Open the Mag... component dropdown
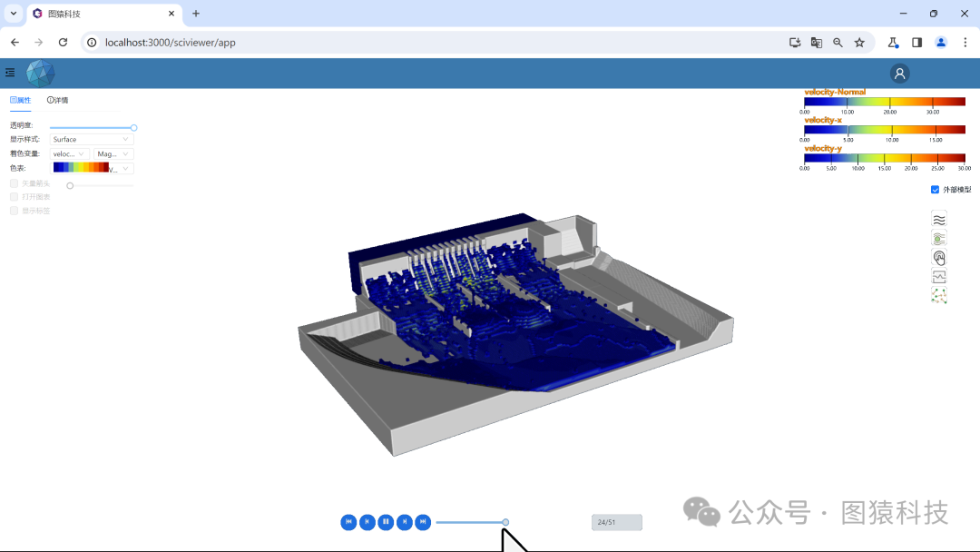Viewport: 980px width, 552px height. [113, 153]
